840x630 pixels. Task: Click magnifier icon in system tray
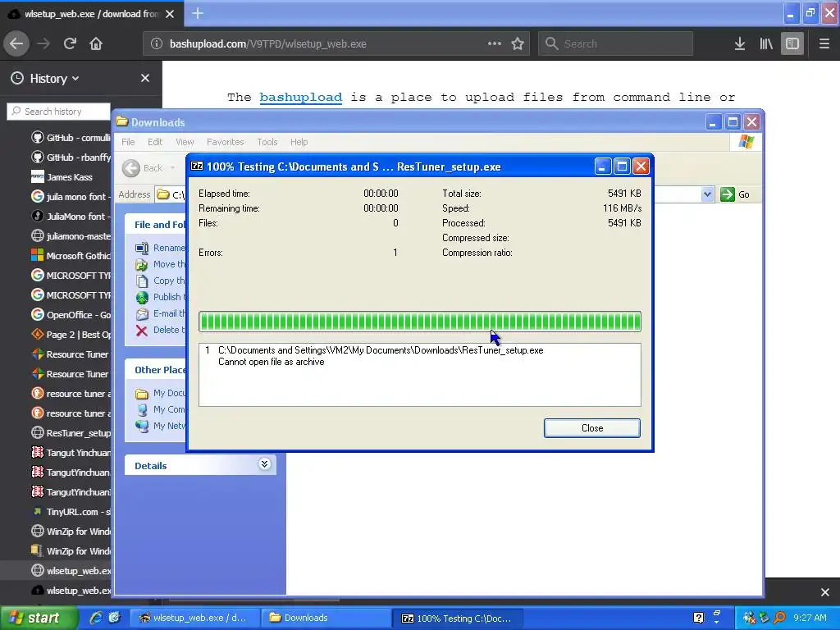click(x=779, y=618)
